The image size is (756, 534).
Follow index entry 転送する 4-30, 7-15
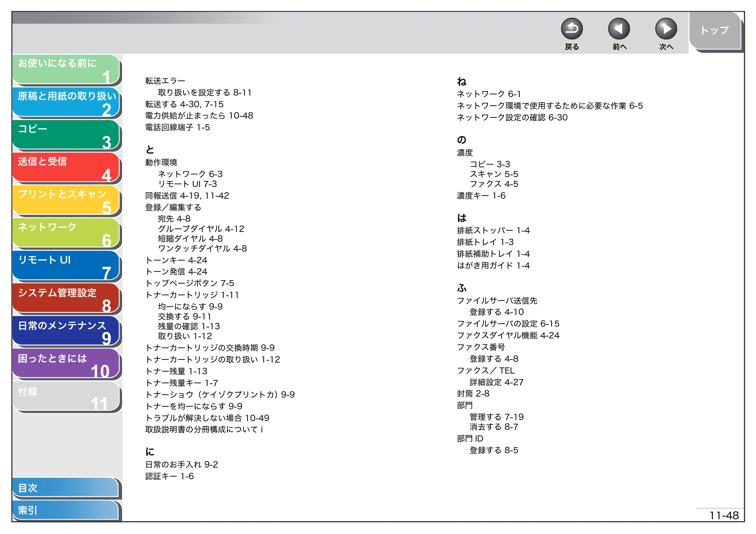184,104
